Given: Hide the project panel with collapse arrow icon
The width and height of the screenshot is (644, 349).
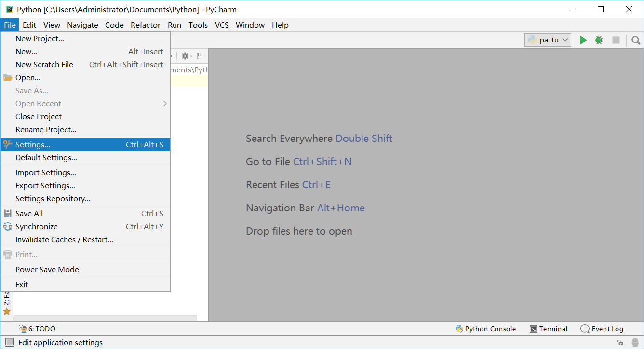Looking at the screenshot, I should (201, 56).
